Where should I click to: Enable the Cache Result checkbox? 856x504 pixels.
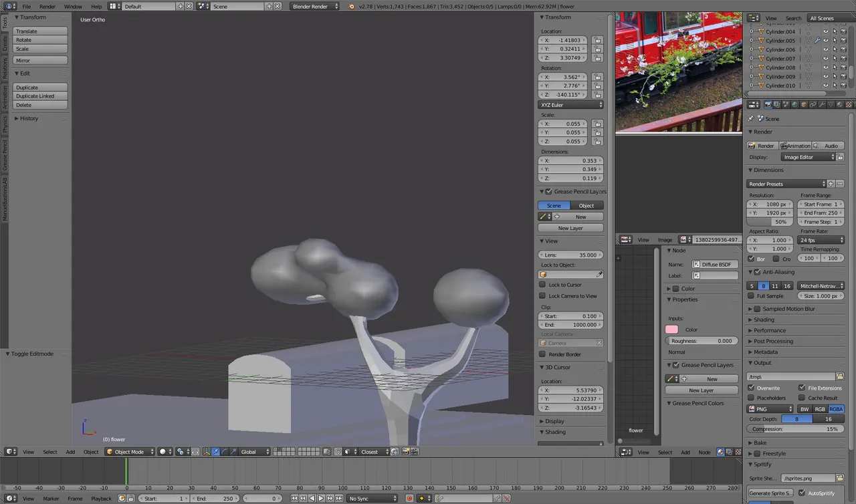[802, 398]
